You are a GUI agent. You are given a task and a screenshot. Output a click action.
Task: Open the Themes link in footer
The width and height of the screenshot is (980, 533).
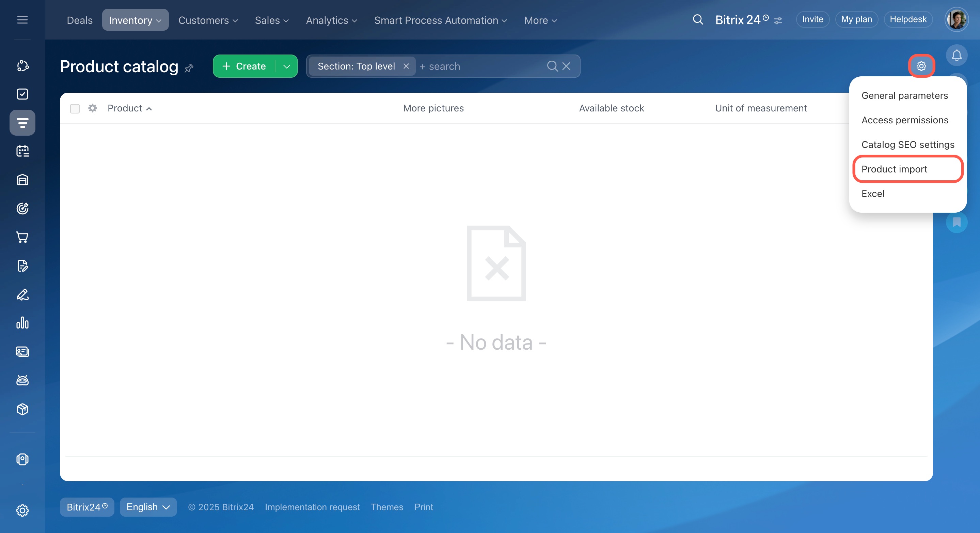[x=386, y=507]
